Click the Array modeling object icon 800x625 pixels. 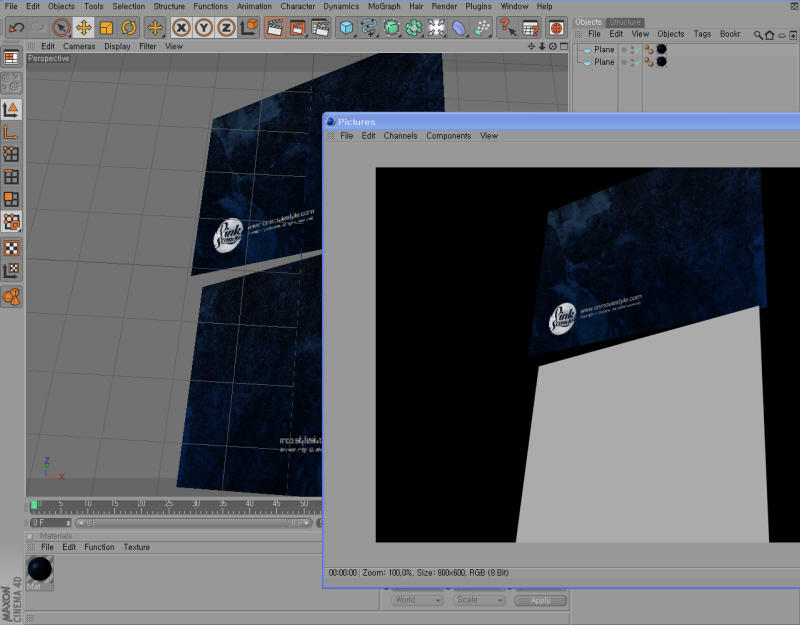(x=414, y=27)
